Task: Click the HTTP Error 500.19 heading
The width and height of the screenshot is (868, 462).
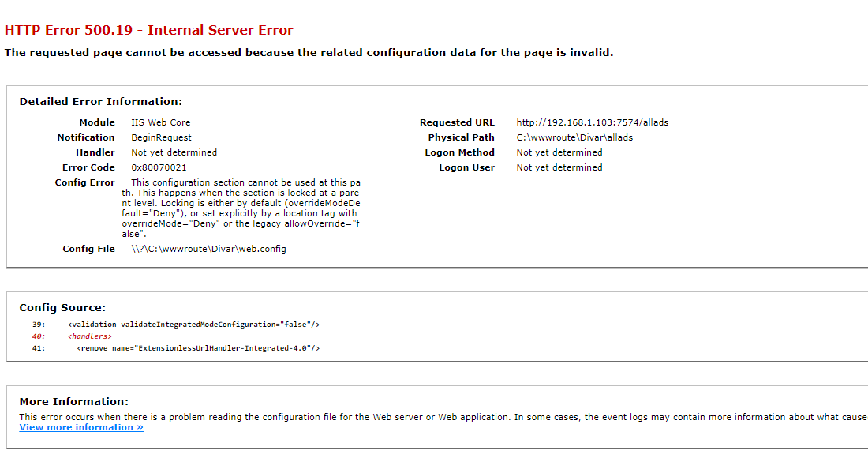Action: pos(149,31)
